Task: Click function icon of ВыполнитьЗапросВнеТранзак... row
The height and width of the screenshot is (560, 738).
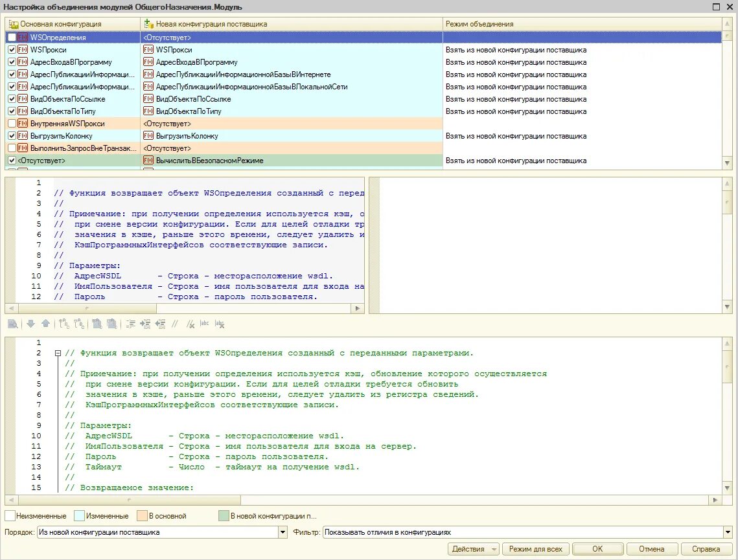Action: point(23,148)
